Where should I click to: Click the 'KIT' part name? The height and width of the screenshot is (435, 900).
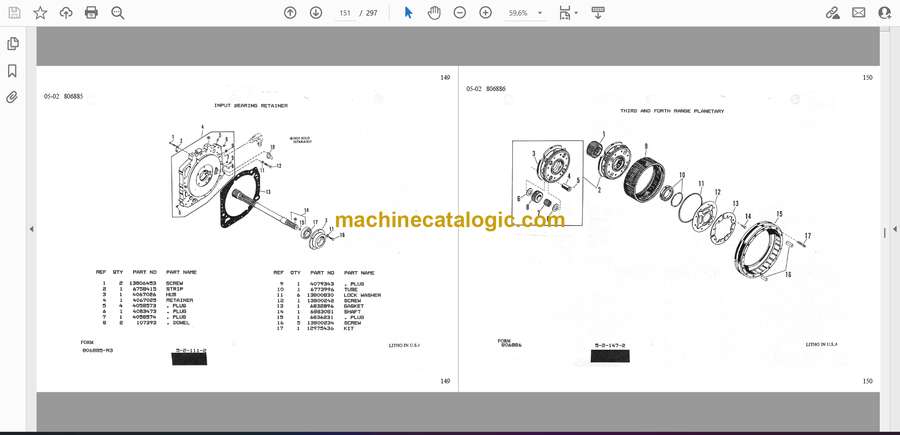tap(348, 328)
